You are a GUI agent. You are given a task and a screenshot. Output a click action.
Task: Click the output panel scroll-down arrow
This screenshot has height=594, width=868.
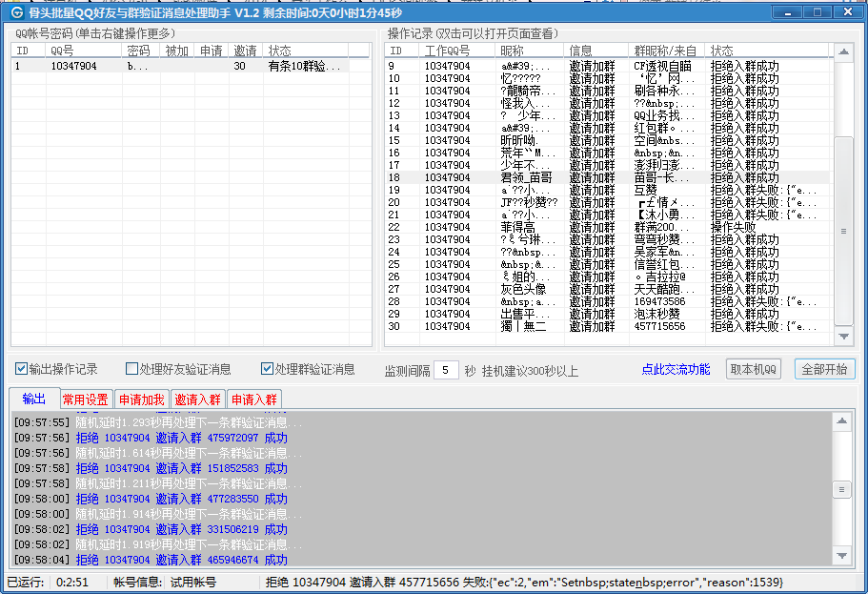(842, 556)
